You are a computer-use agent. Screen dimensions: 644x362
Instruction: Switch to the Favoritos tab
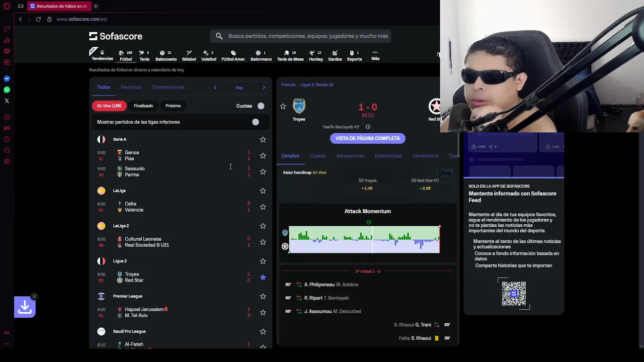131,87
